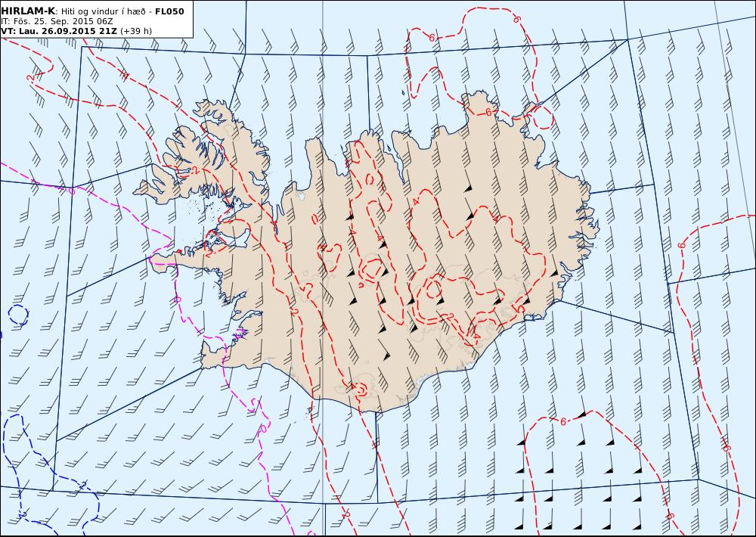This screenshot has height=537, width=756.
Task: Click the small closed blue dashed contour at left edge
Action: point(18,315)
